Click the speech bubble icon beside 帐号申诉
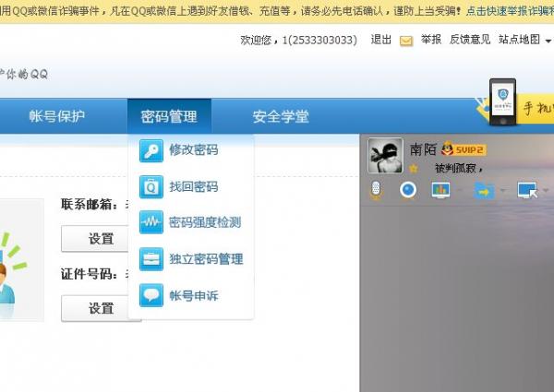554x392 pixels. (x=151, y=295)
